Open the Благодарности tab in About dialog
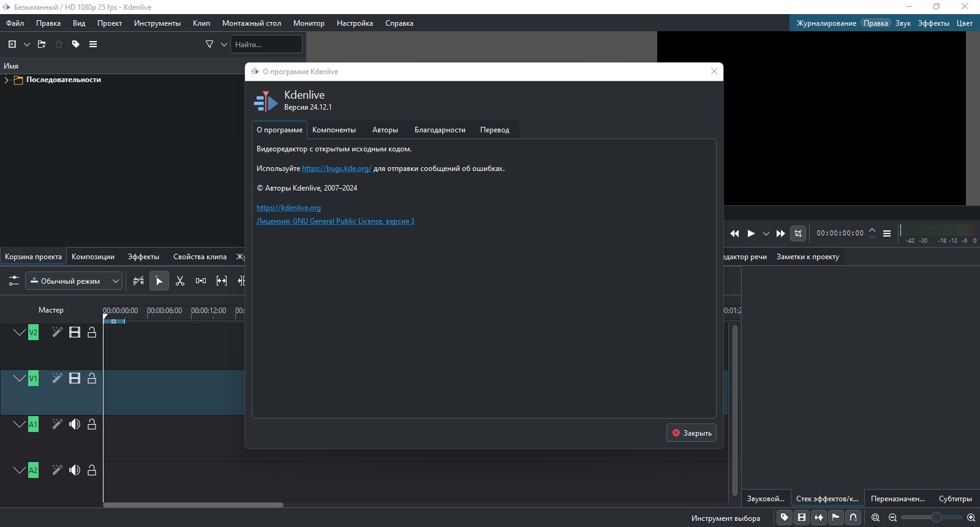Viewport: 980px width, 527px height. 440,130
